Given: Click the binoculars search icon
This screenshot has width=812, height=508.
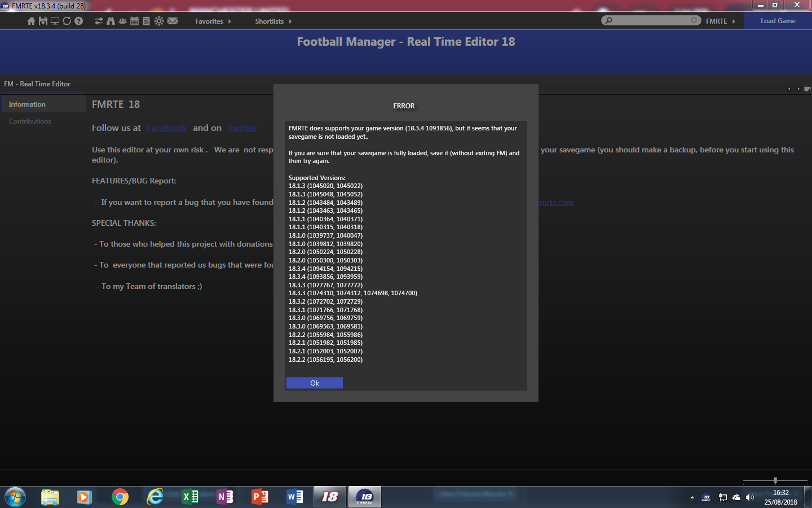Looking at the screenshot, I should coord(111,21).
